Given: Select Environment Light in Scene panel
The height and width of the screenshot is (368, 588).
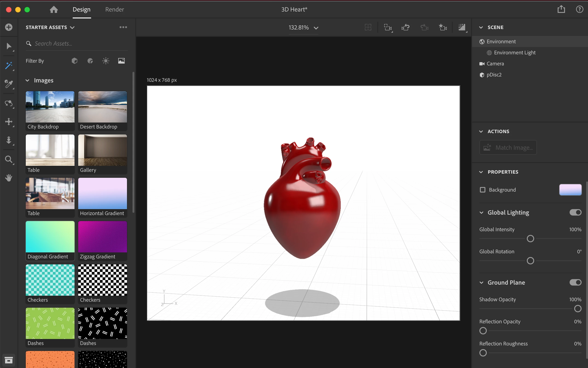Looking at the screenshot, I should [x=515, y=53].
